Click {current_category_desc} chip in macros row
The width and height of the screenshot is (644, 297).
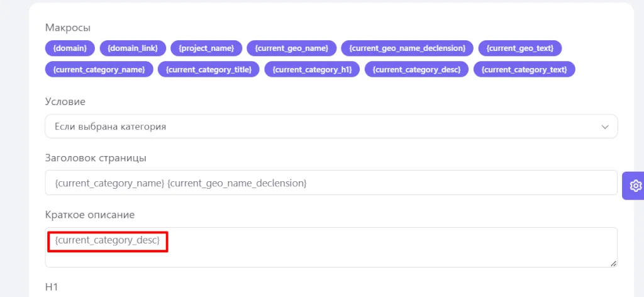[416, 69]
